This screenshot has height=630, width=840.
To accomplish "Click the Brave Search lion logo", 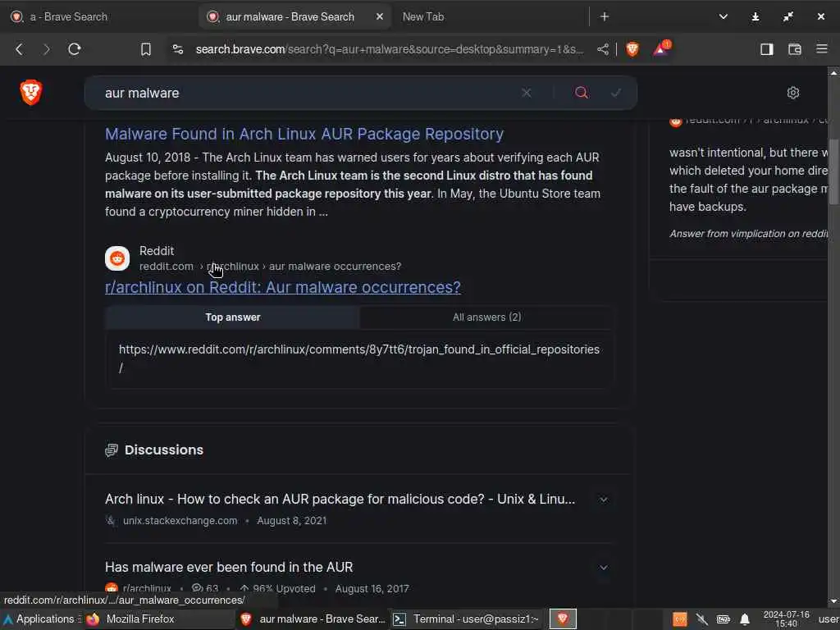I will point(31,92).
